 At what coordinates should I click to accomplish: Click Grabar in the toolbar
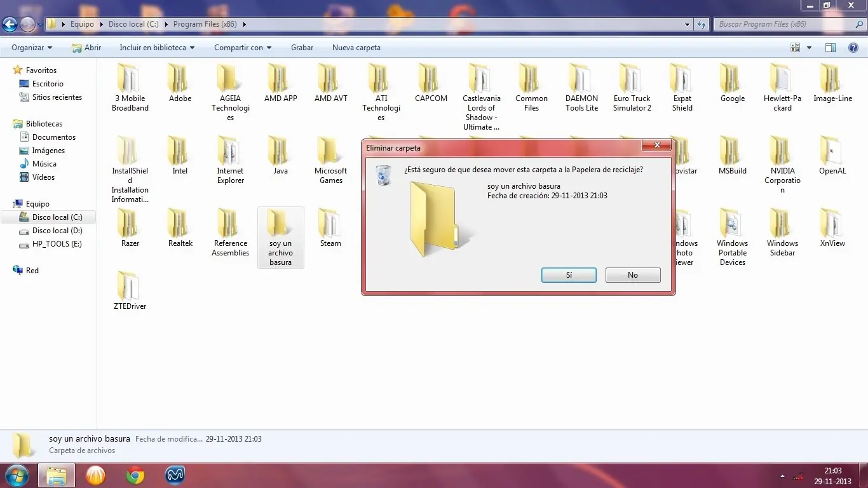[x=302, y=48]
